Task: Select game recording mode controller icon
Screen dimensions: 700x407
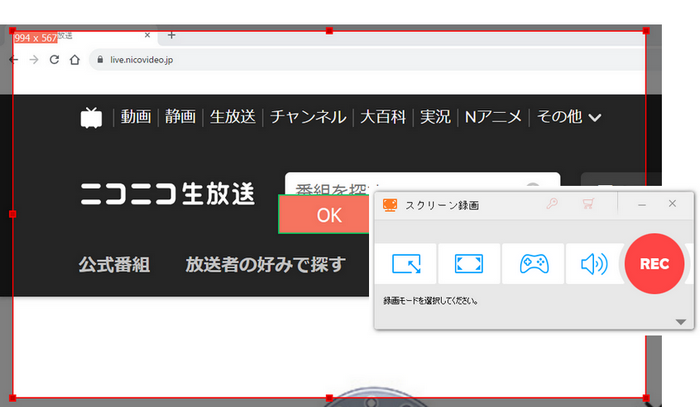Action: pos(534,264)
